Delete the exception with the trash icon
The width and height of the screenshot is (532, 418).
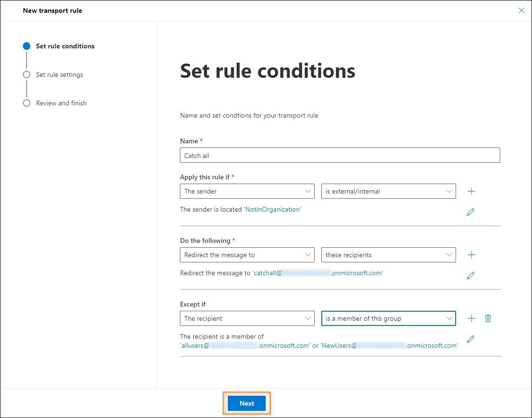point(488,318)
